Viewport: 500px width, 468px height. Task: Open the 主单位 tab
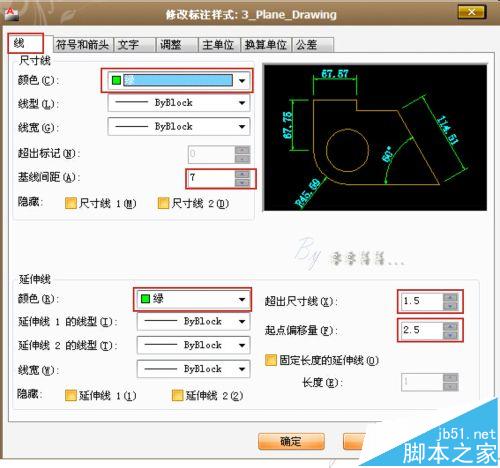(x=219, y=45)
